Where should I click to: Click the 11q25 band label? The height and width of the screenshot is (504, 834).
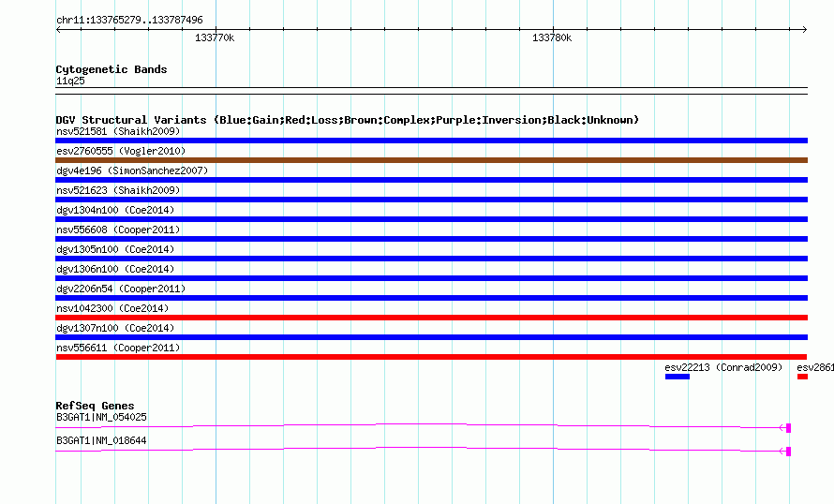coord(70,81)
